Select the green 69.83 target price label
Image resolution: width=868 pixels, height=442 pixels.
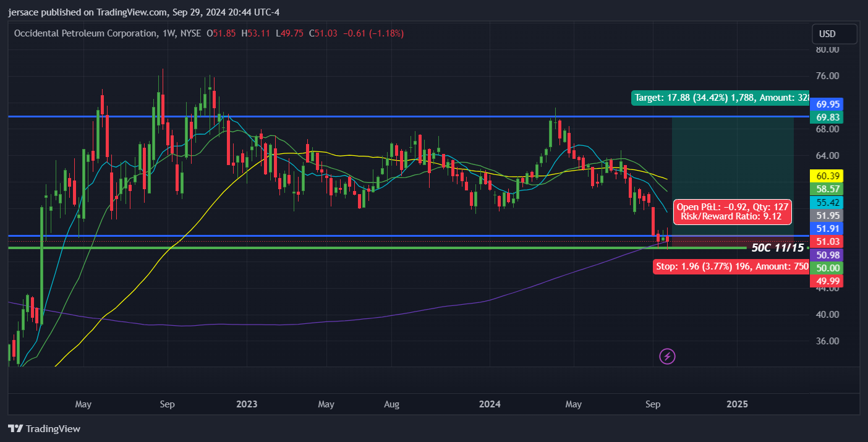click(x=827, y=117)
